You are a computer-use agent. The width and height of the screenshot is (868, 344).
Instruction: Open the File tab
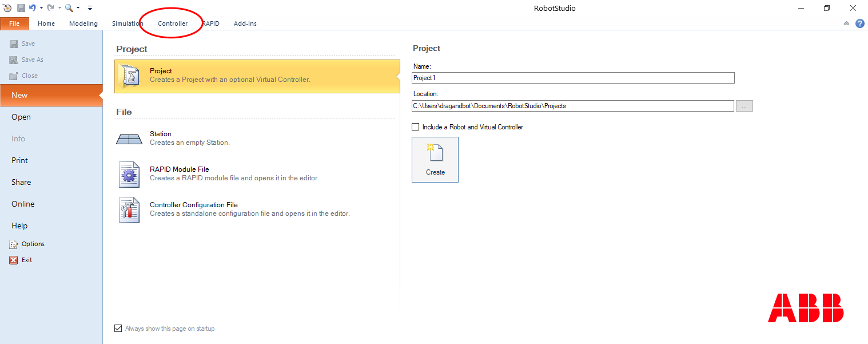(x=14, y=23)
